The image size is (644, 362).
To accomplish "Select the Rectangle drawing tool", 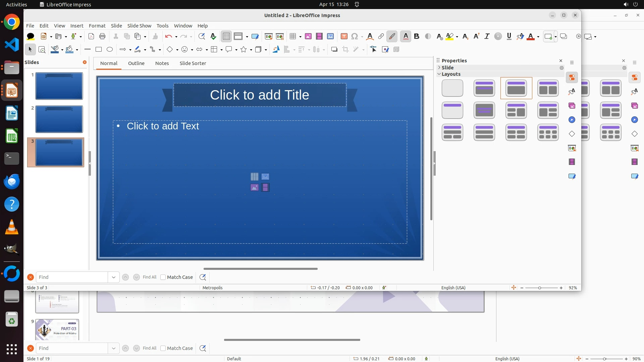I will (99, 50).
